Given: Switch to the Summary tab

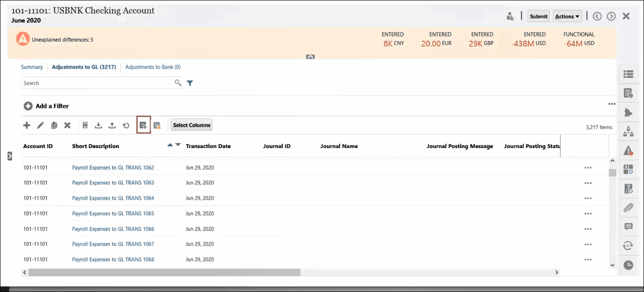Looking at the screenshot, I should coord(32,67).
